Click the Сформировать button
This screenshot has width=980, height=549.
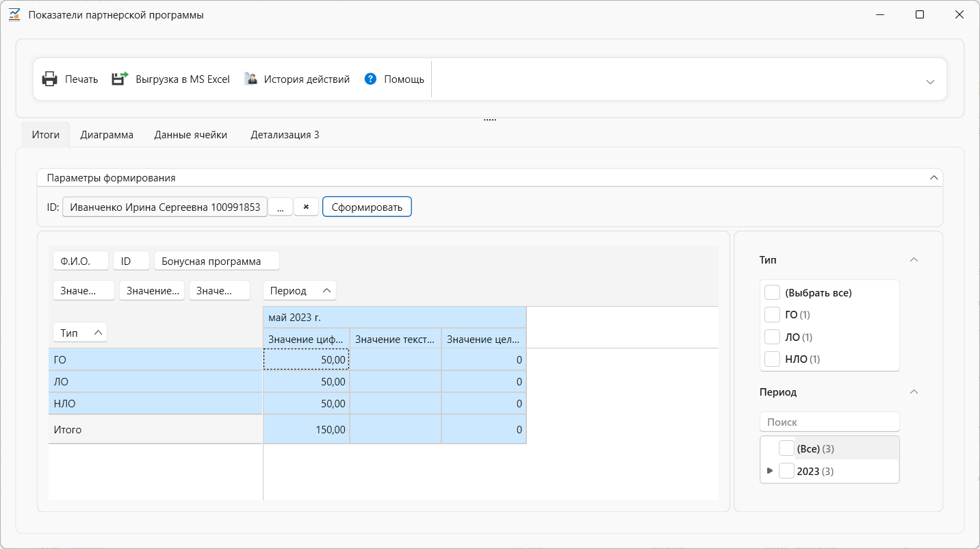(367, 207)
